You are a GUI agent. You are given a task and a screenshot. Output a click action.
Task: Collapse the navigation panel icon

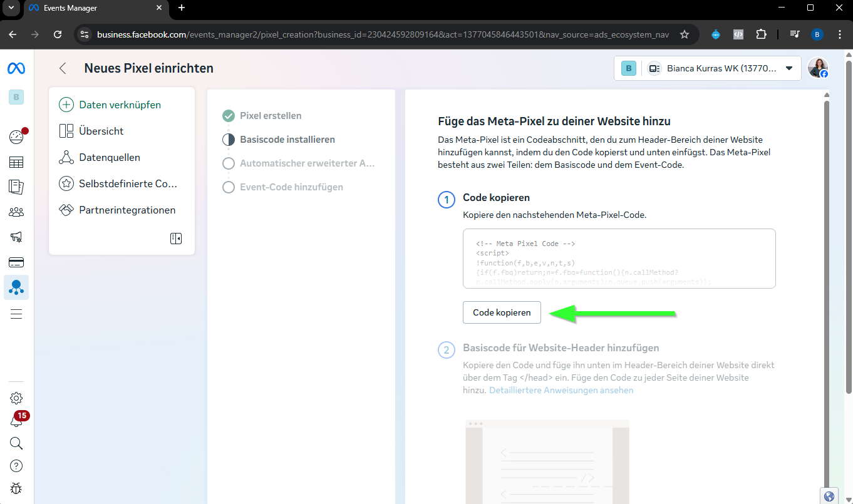tap(176, 239)
